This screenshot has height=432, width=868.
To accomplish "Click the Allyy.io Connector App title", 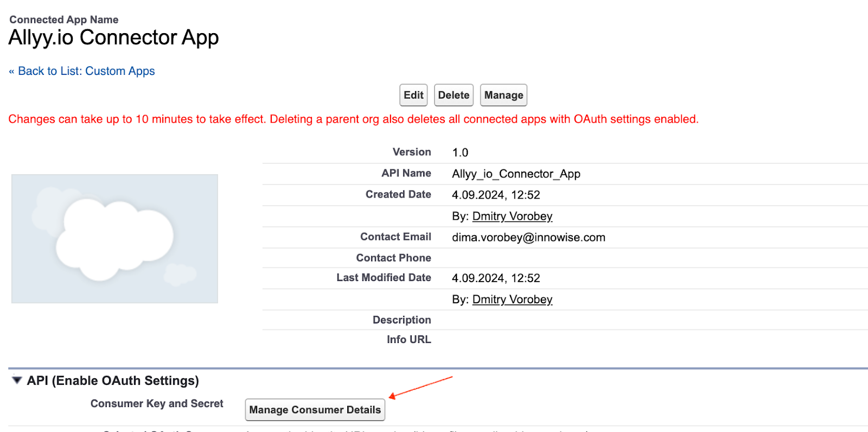I will tap(113, 37).
